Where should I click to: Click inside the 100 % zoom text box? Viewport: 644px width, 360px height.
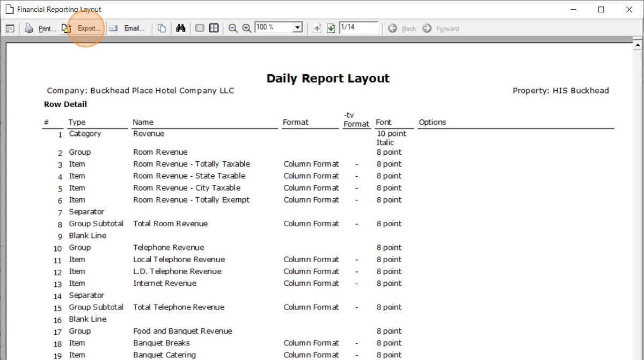tap(273, 27)
